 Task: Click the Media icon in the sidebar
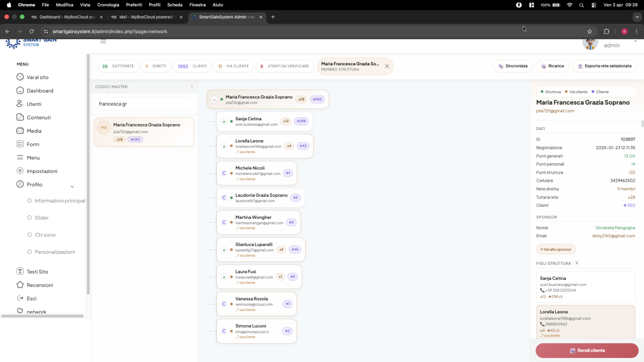pos(20,131)
